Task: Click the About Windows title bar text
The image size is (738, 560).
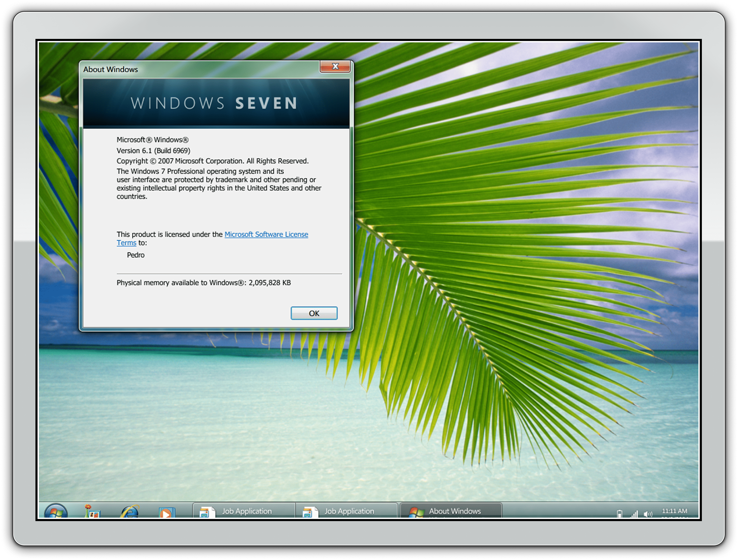Action: click(110, 69)
